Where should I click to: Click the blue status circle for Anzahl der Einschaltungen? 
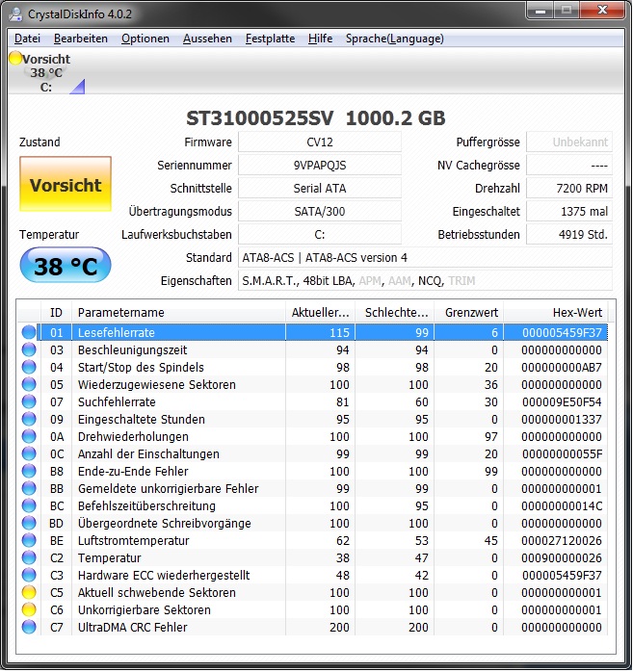click(29, 453)
